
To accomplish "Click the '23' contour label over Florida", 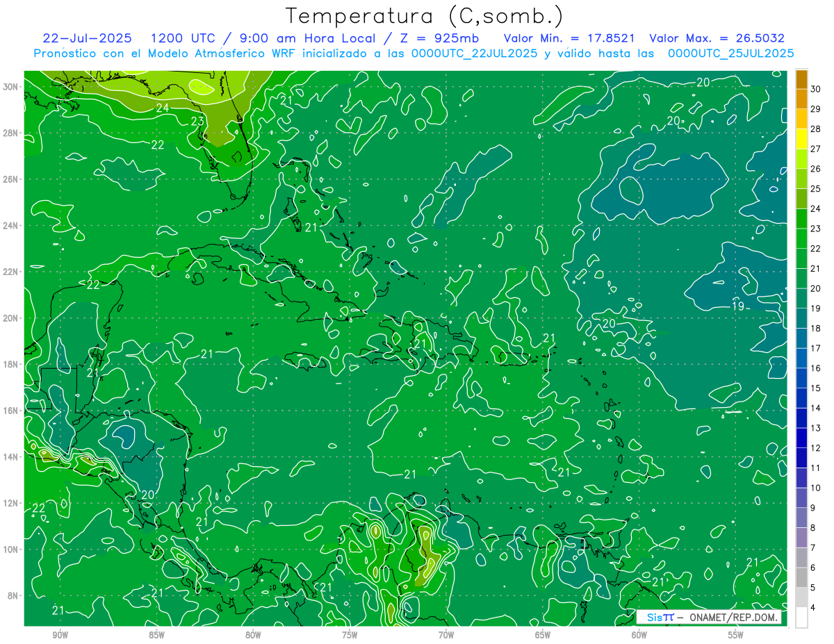I will (x=197, y=121).
